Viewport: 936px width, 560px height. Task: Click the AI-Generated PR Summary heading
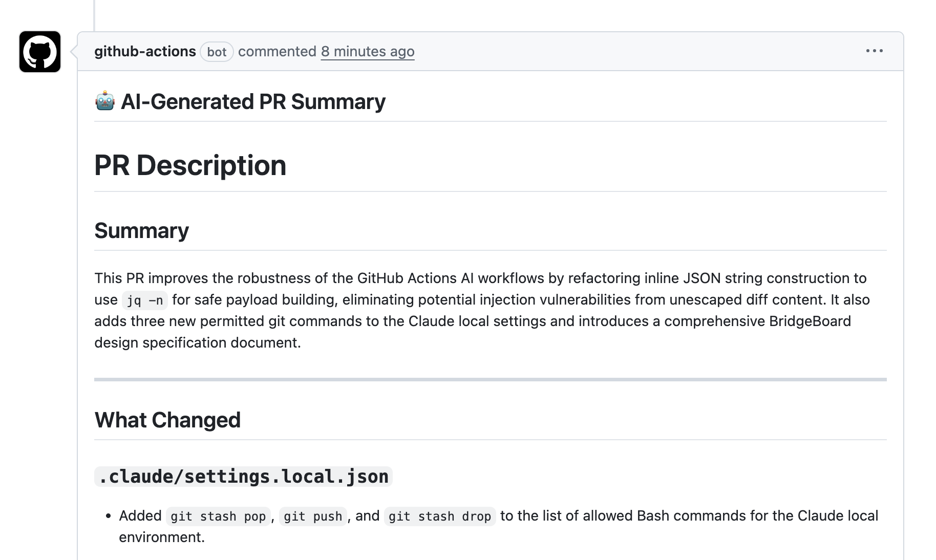(x=253, y=102)
